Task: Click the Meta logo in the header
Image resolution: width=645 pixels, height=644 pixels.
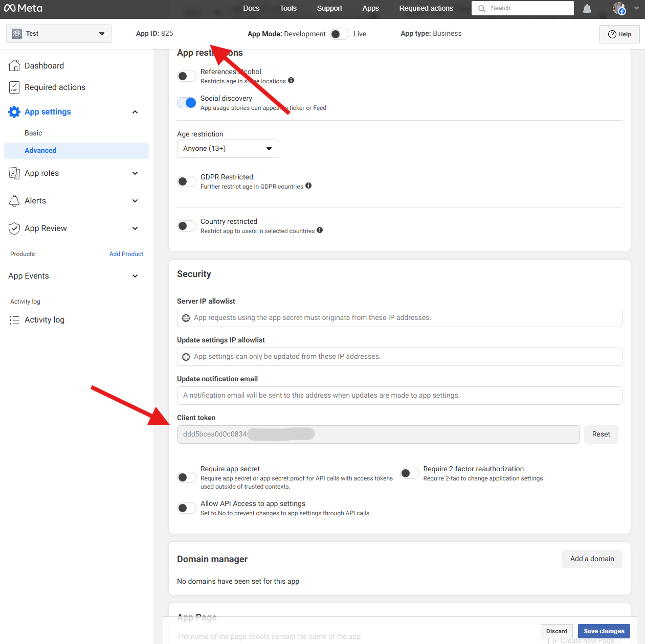Action: (24, 8)
